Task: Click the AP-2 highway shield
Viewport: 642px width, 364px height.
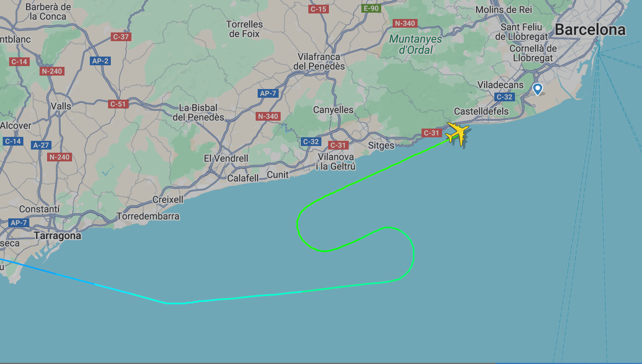Action: point(101,61)
